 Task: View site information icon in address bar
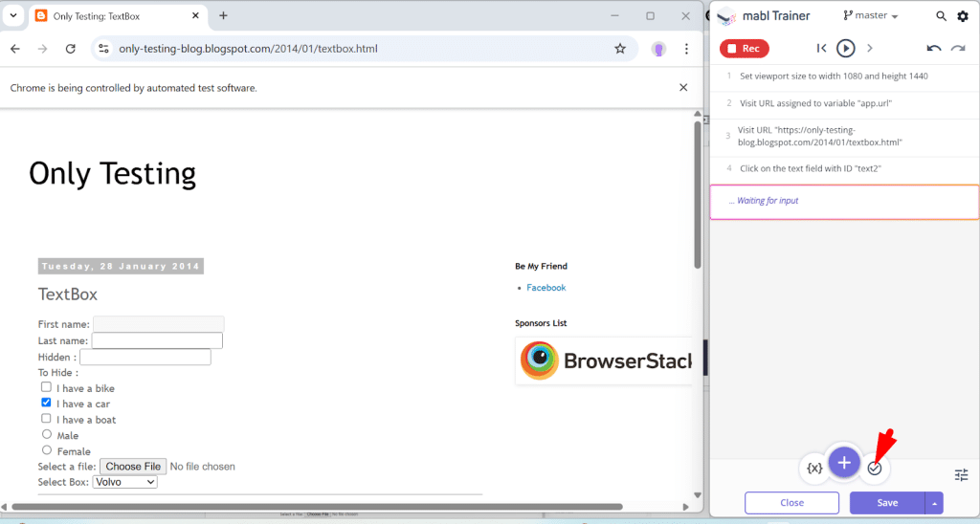point(103,49)
